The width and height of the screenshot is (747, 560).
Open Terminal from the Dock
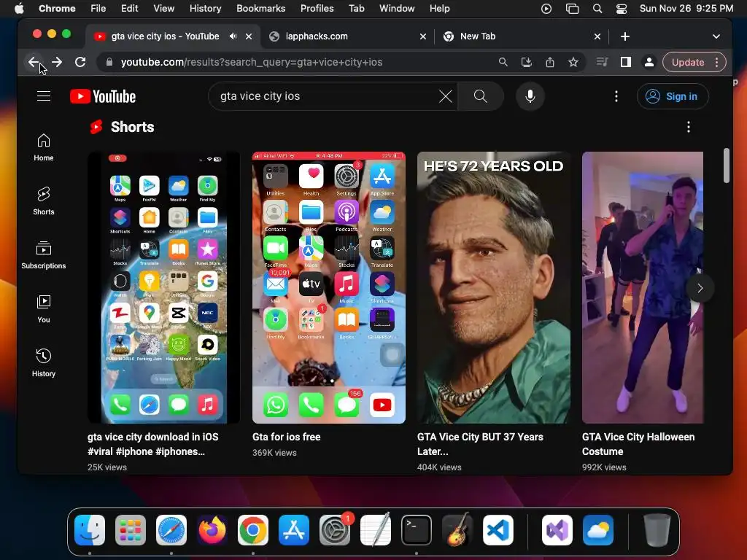(x=417, y=530)
